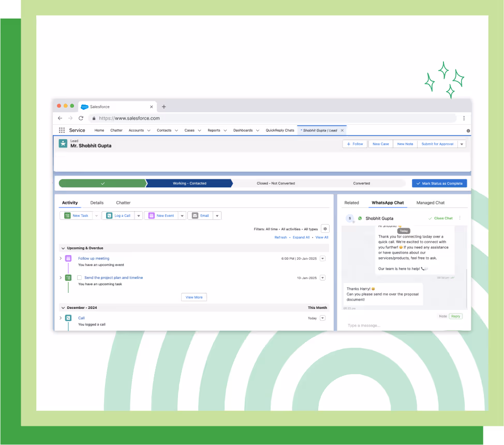This screenshot has height=445, width=504.
Task: Switch message mode to Note
Action: tap(442, 316)
